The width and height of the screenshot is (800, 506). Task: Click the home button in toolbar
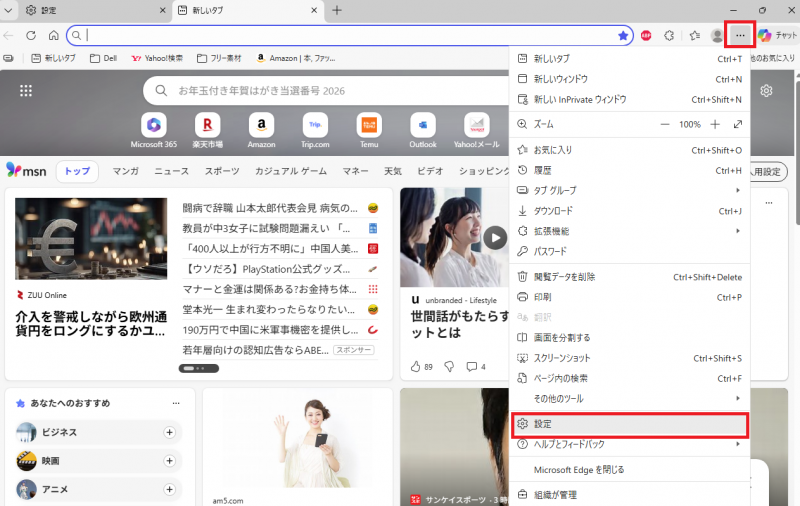54,35
